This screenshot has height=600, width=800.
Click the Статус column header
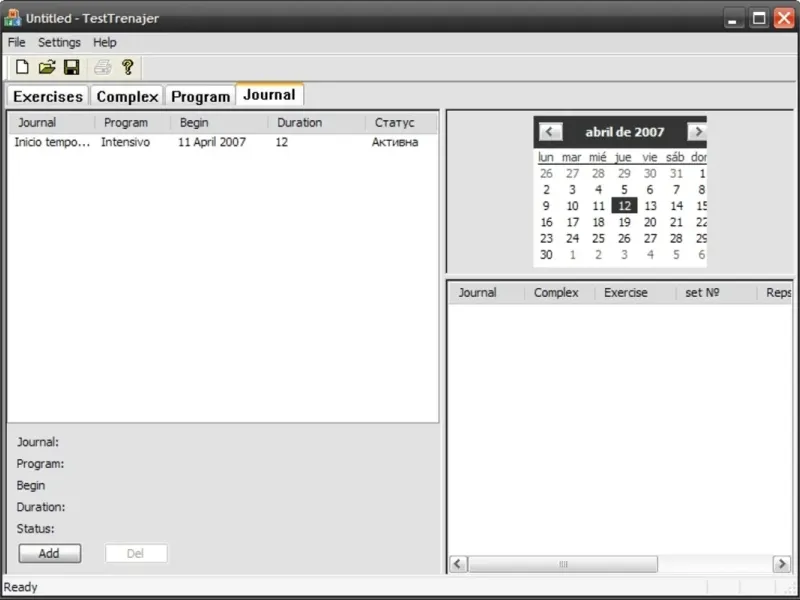401,123
